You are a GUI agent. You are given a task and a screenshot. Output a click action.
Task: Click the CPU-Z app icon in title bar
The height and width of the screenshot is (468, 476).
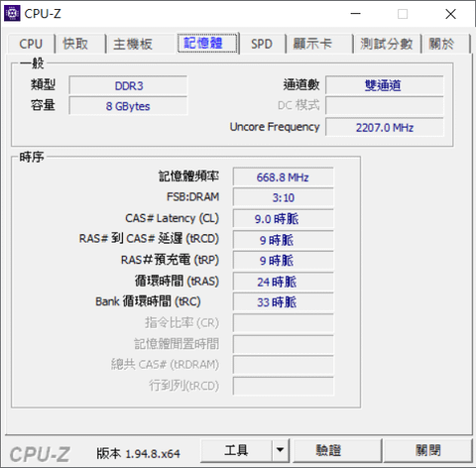click(12, 13)
